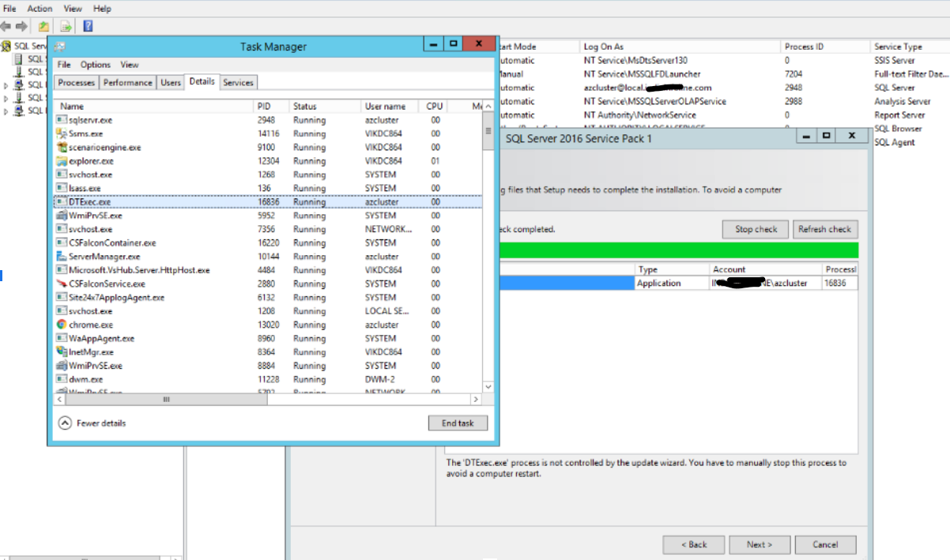Click the CSFalconContainer.exe process icon

coord(62,242)
